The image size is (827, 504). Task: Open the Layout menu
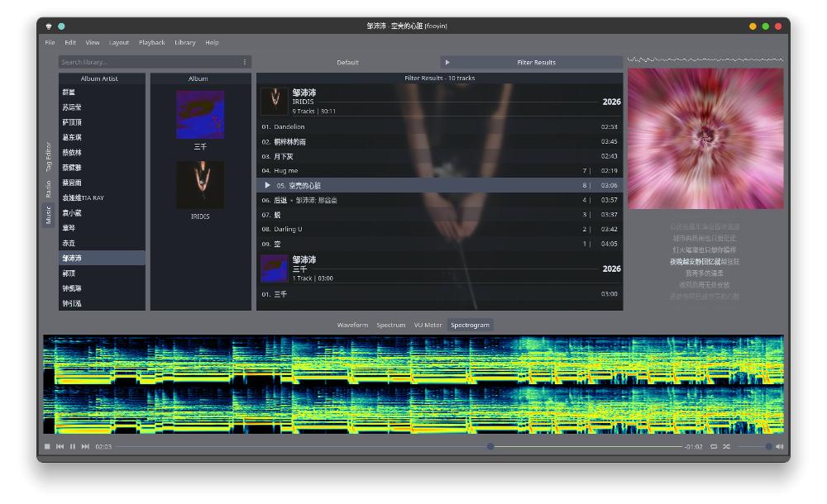tap(118, 43)
